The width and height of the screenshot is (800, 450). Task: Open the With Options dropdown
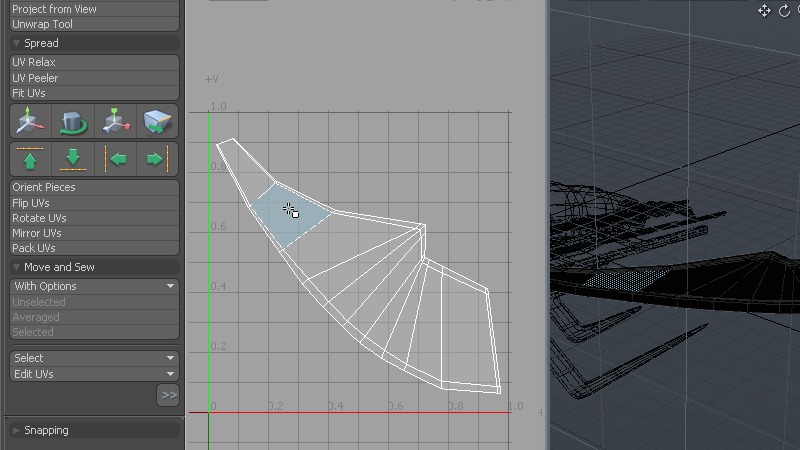pos(94,286)
